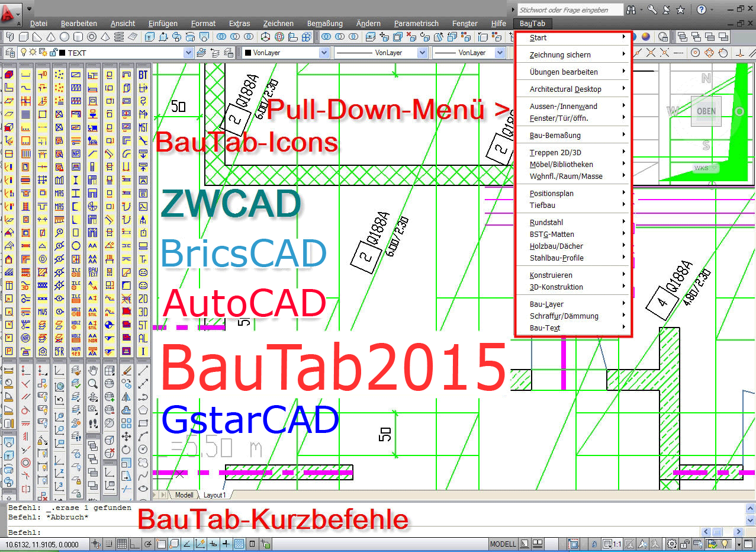Select the Polygon draw tool
Screen dimensions: 756x552
[x=143, y=409]
